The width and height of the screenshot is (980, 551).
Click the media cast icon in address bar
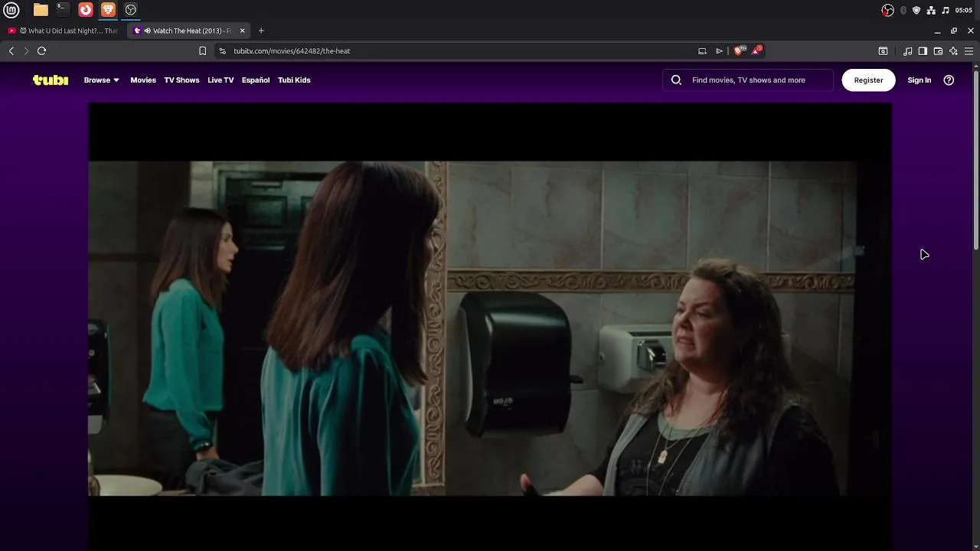(702, 51)
